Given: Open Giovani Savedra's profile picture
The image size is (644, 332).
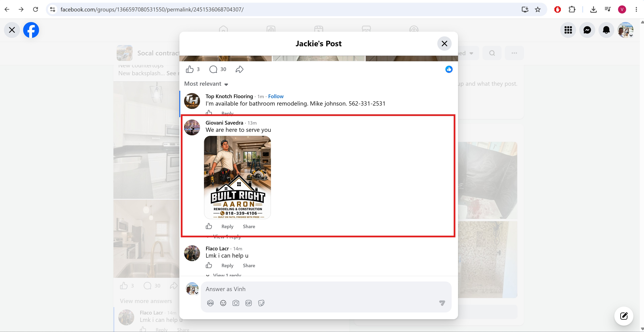Looking at the screenshot, I should pos(192,127).
